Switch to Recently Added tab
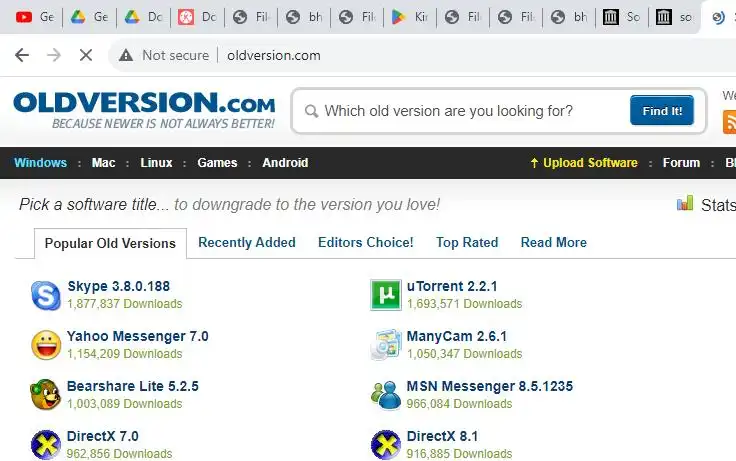 pyautogui.click(x=247, y=242)
